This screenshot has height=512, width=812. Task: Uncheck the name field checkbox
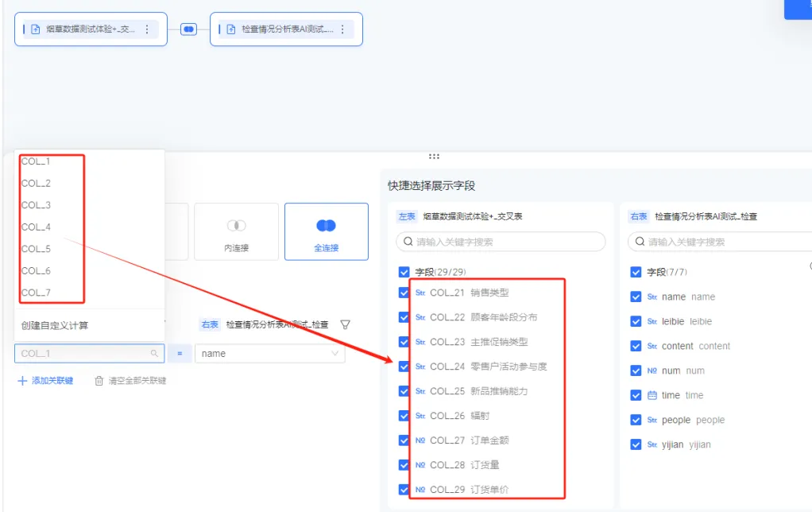(636, 297)
